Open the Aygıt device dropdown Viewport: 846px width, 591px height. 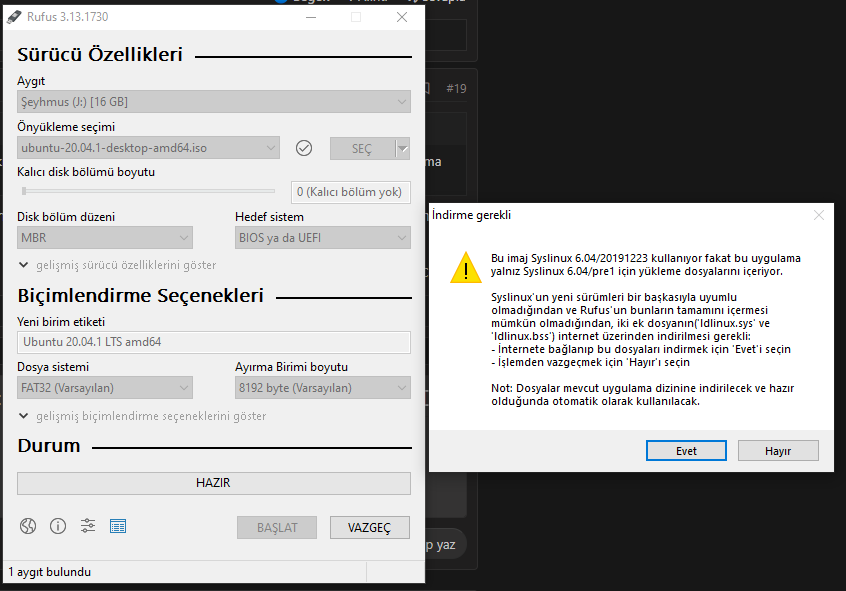click(214, 101)
